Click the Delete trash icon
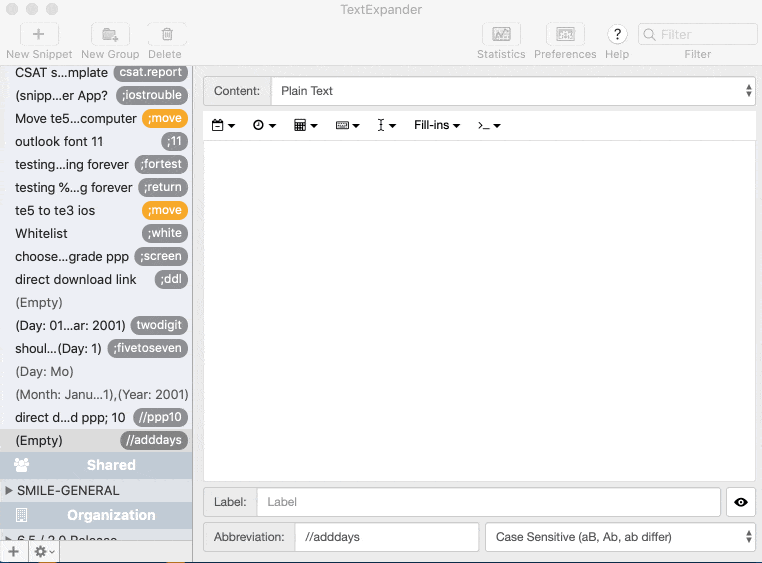Viewport: 762px width, 563px height. tap(167, 34)
